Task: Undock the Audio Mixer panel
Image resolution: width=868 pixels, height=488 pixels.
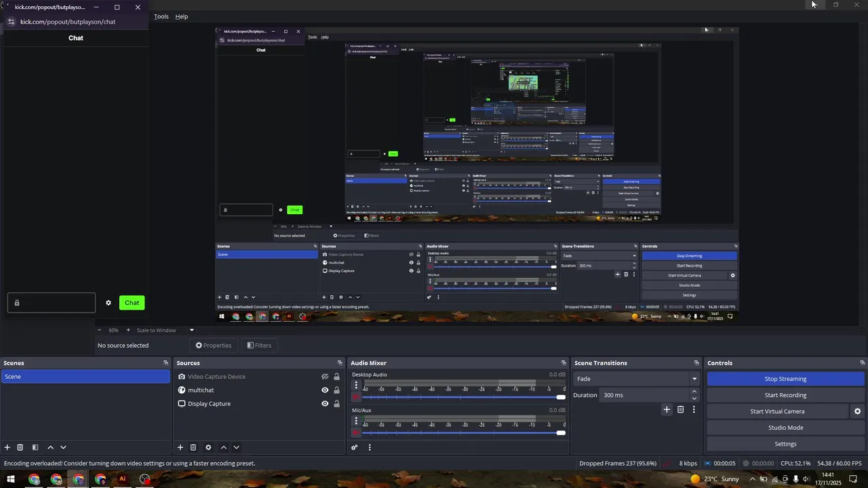Action: [564, 363]
